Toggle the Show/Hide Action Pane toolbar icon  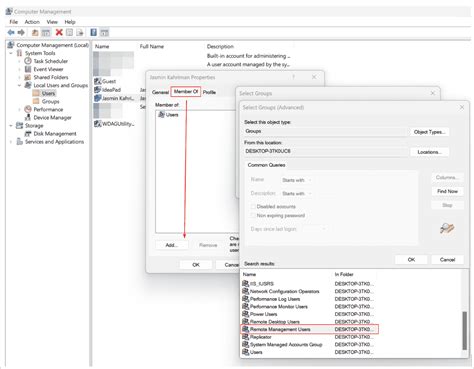pos(104,32)
